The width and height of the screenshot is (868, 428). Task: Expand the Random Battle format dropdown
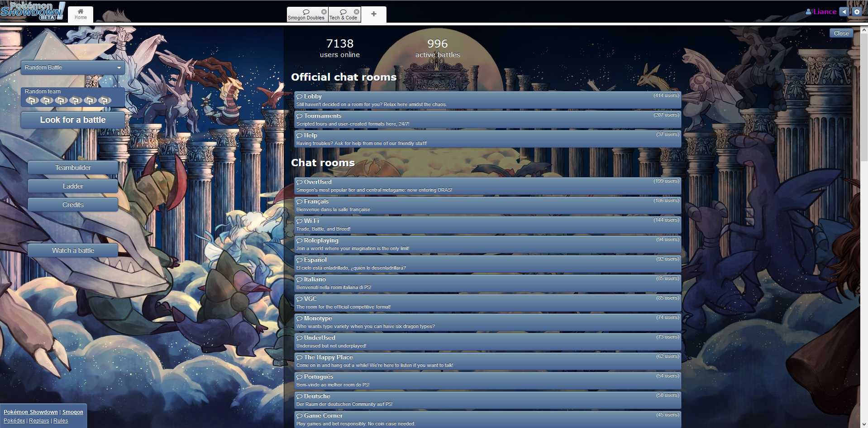pos(73,67)
